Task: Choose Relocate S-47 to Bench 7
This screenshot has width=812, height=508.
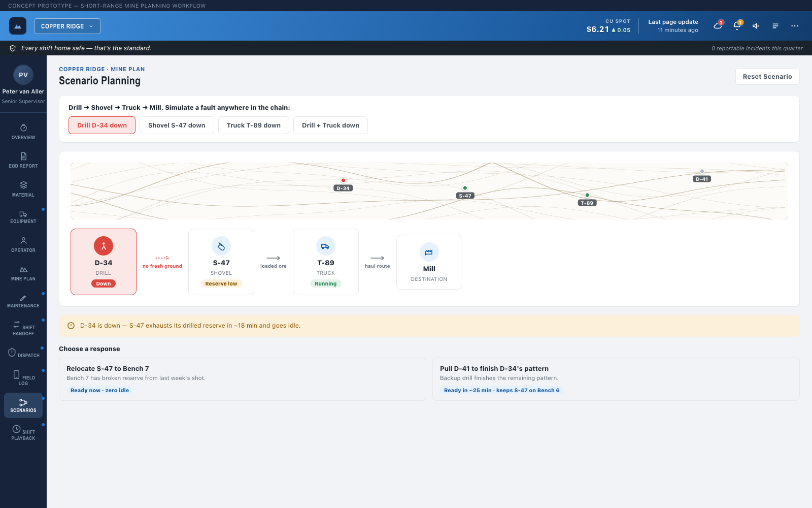Action: [243, 379]
